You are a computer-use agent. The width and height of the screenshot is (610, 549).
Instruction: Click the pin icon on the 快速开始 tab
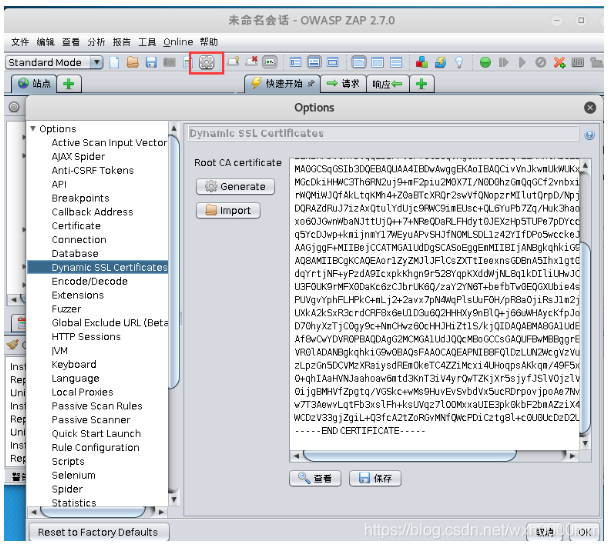coord(311,84)
